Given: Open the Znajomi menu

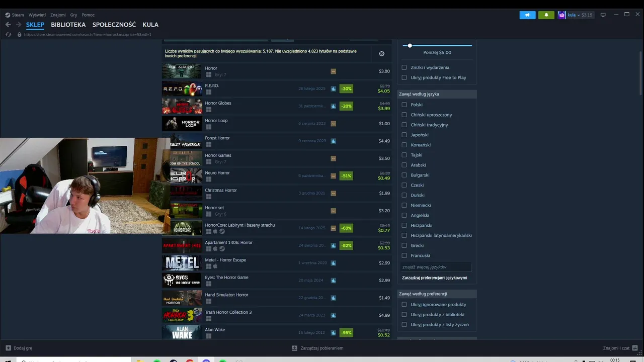Looking at the screenshot, I should pos(58,15).
